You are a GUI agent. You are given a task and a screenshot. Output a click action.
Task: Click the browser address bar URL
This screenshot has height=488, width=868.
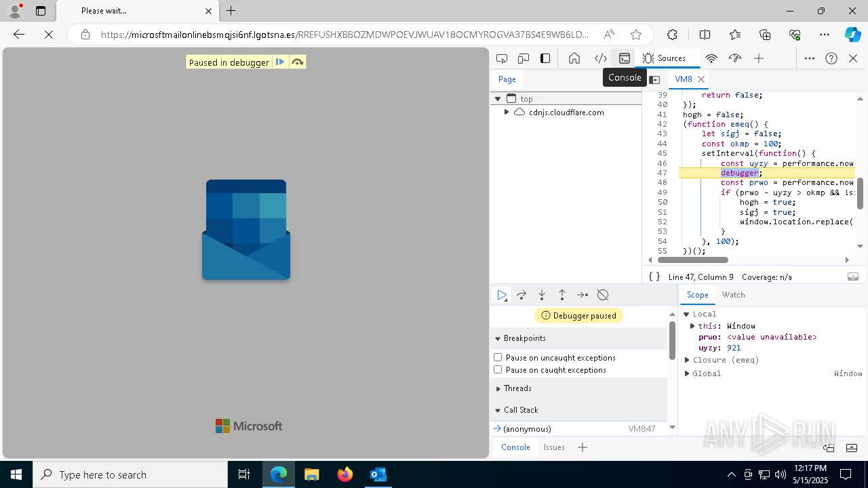click(344, 35)
